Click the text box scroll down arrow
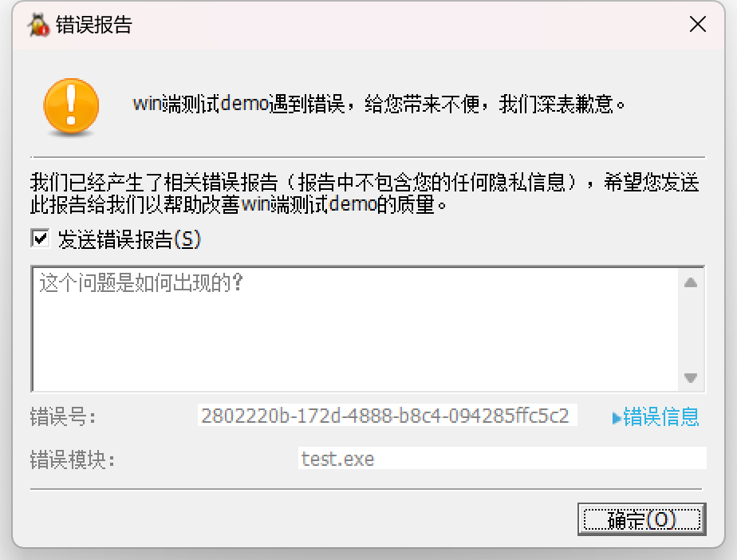This screenshot has height=560, width=737. (x=691, y=377)
